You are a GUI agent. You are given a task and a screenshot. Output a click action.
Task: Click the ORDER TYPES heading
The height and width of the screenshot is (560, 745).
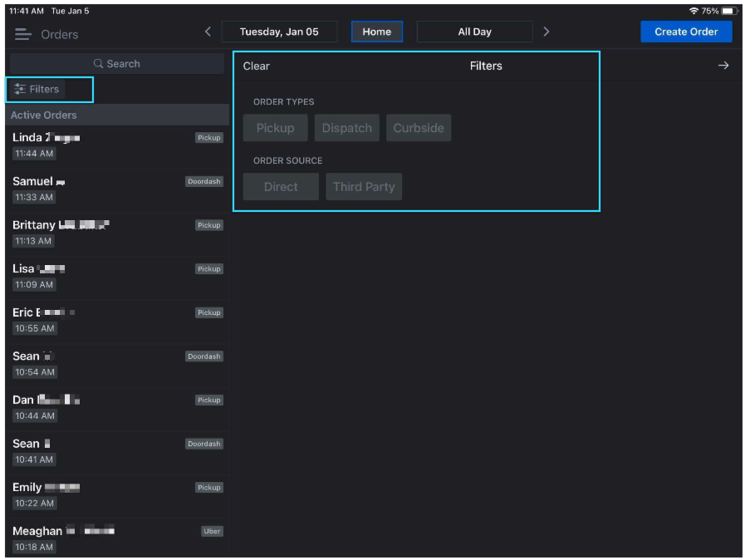click(x=284, y=101)
